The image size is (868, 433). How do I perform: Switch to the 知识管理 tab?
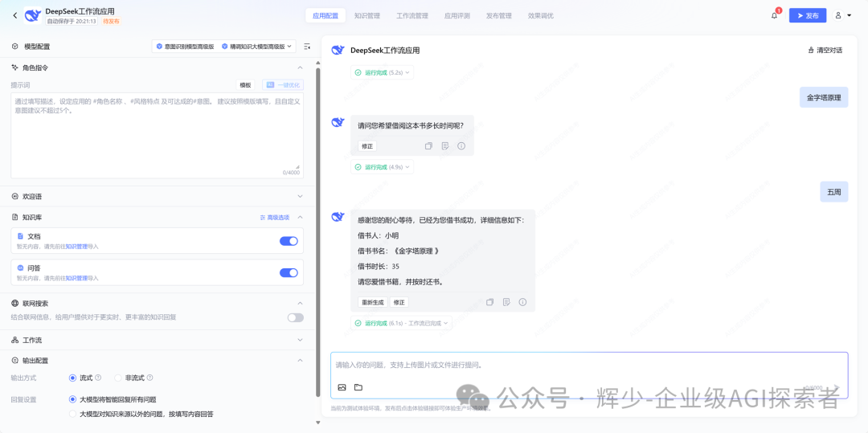point(367,15)
